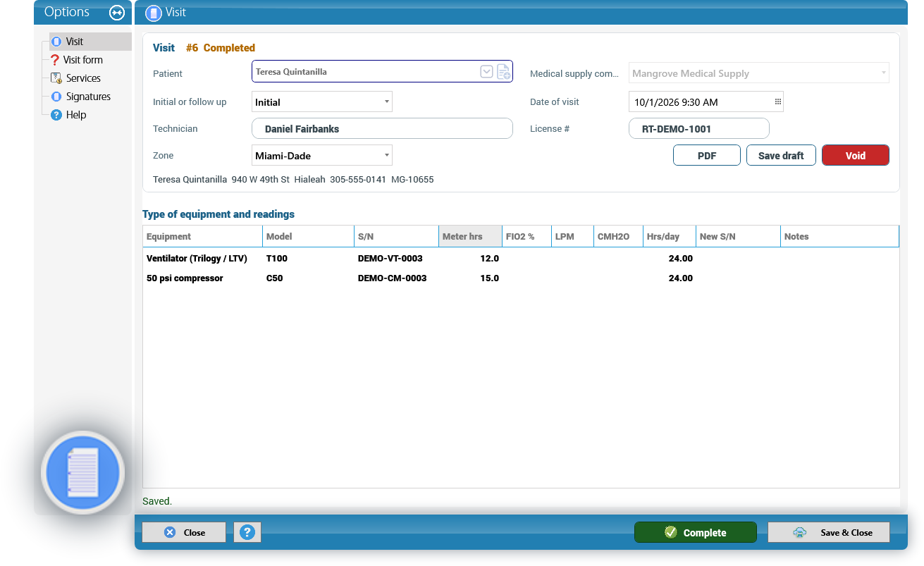Click the T100 model cell
The width and height of the screenshot is (924, 566).
tap(277, 259)
